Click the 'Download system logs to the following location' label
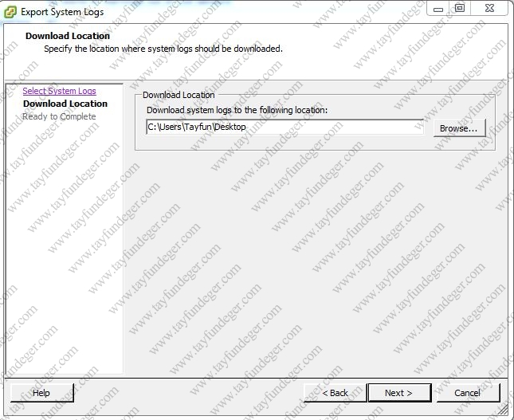Screen dimensions: 514x420 click(x=237, y=110)
